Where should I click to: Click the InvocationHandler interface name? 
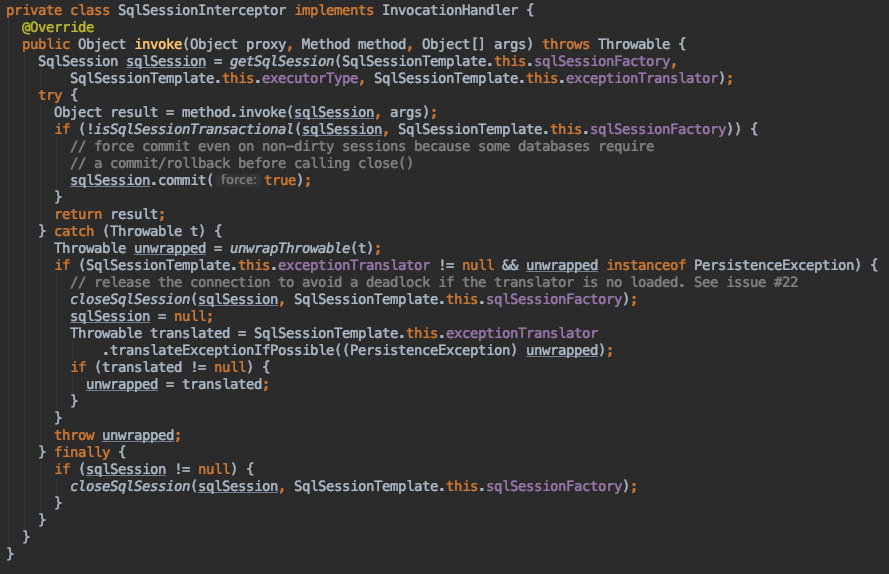coord(450,10)
